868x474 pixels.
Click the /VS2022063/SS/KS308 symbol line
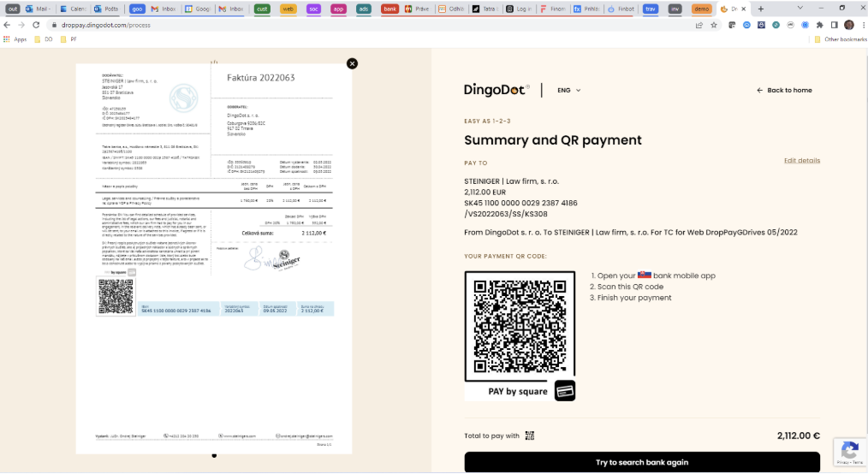pyautogui.click(x=506, y=214)
